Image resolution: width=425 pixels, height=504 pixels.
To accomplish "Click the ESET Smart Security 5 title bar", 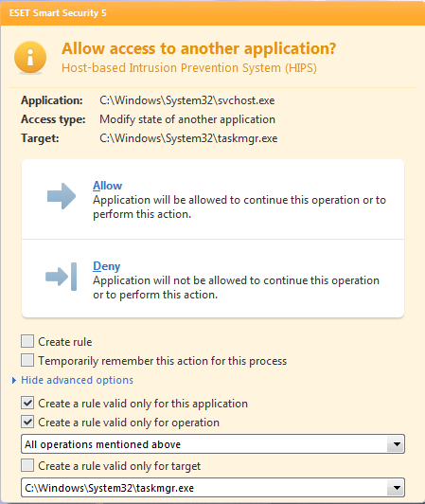I will [212, 13].
